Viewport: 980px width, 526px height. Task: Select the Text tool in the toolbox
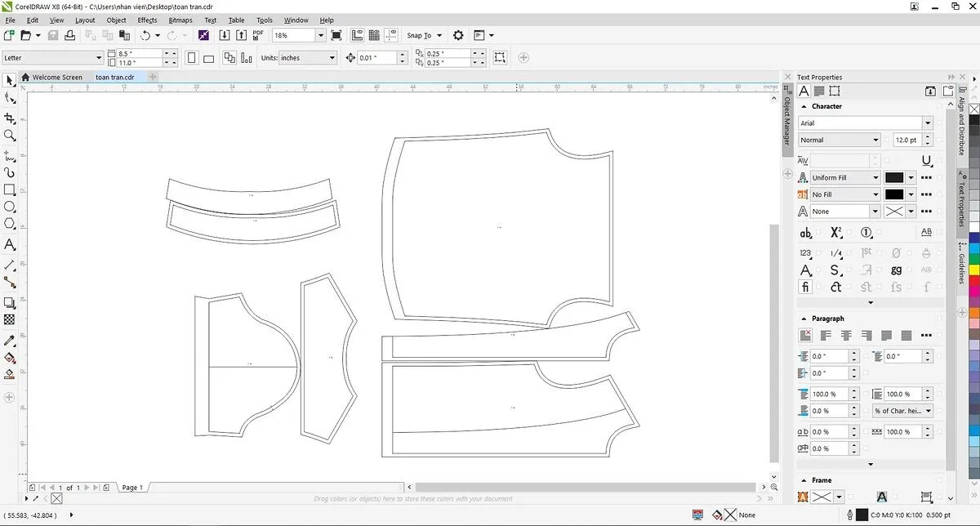point(10,244)
